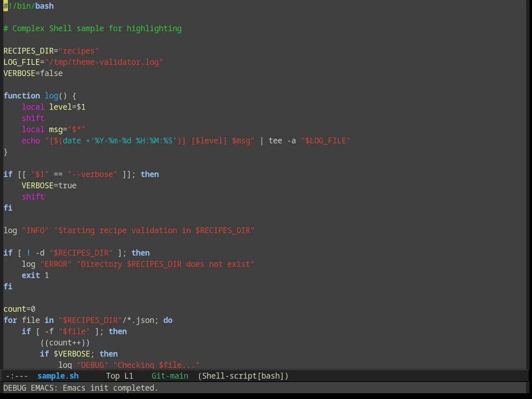Click the closing brace of the log function
The height and width of the screenshot is (399, 532).
(5, 152)
